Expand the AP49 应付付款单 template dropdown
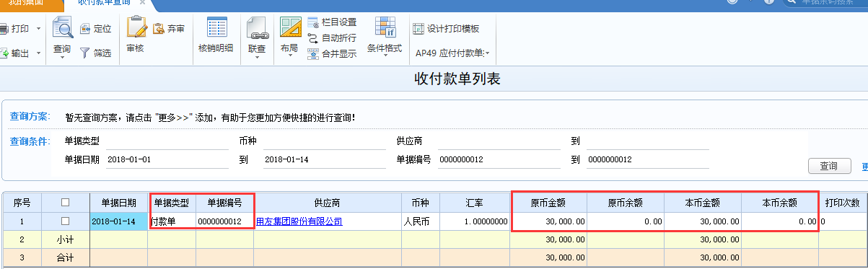This screenshot has width=868, height=269. (x=452, y=53)
